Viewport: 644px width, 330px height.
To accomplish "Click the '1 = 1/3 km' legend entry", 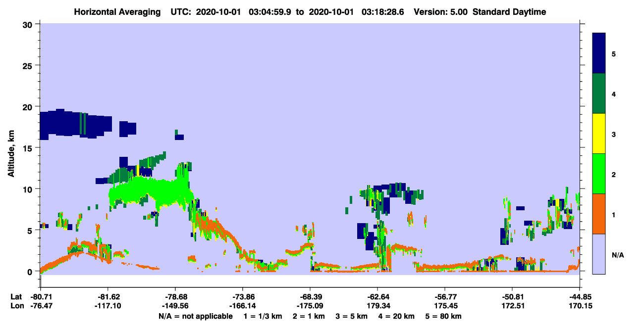I will 262,316.
